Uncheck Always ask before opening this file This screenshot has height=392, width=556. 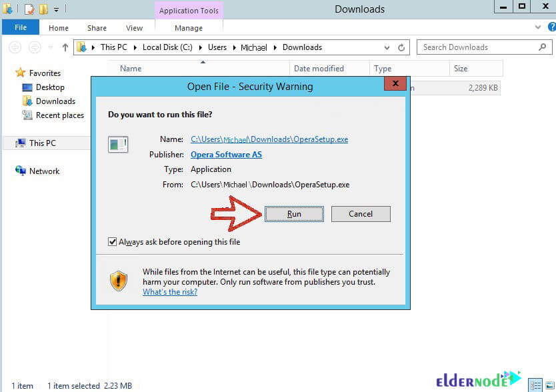tap(112, 242)
